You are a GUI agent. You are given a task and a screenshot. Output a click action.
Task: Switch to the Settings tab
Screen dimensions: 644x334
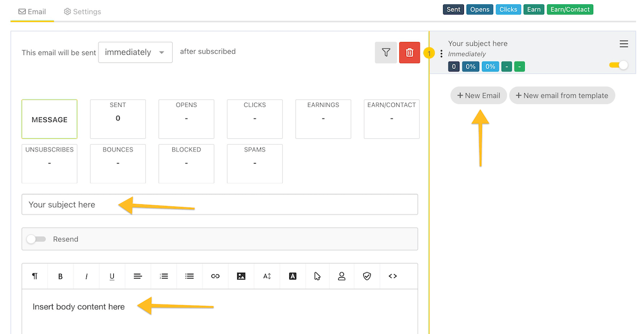coord(82,11)
